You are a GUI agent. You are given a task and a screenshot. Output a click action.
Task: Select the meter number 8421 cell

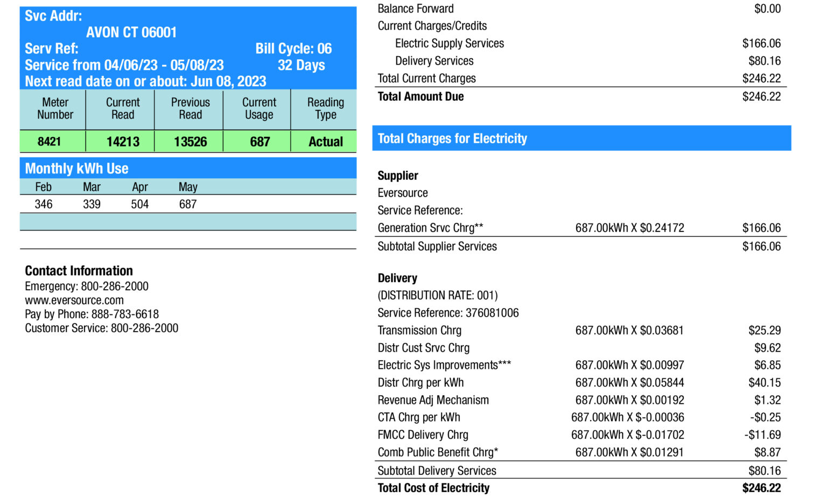[x=49, y=142]
